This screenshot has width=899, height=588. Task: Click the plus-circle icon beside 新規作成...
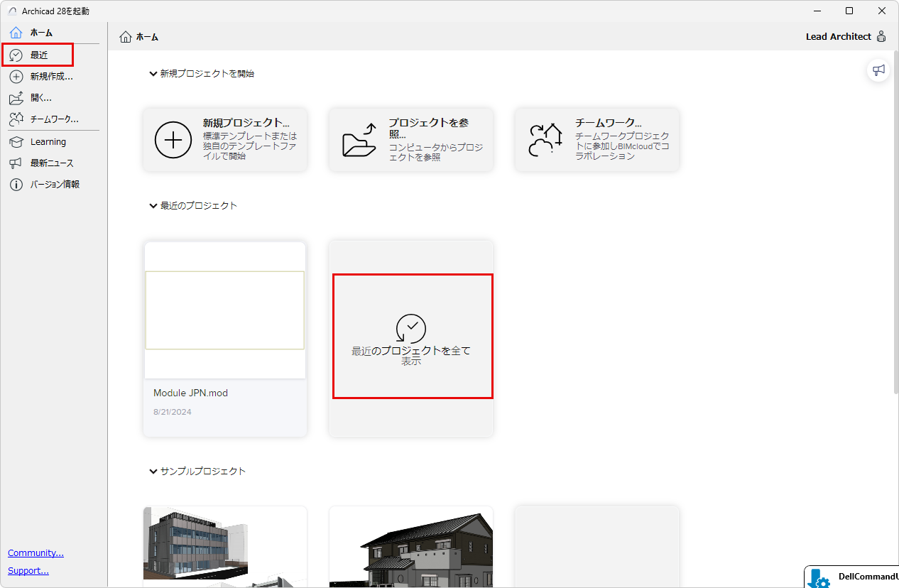click(x=16, y=77)
